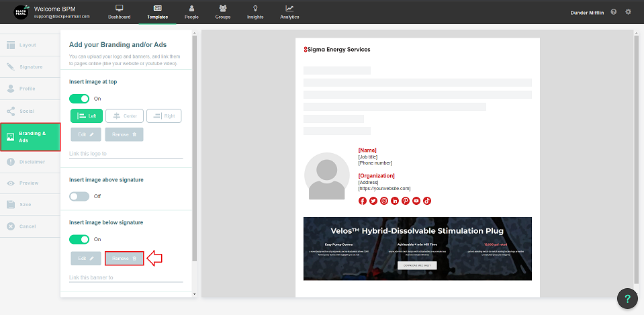The height and width of the screenshot is (315, 644).
Task: Click the help question mark in header
Action: coord(614,12)
